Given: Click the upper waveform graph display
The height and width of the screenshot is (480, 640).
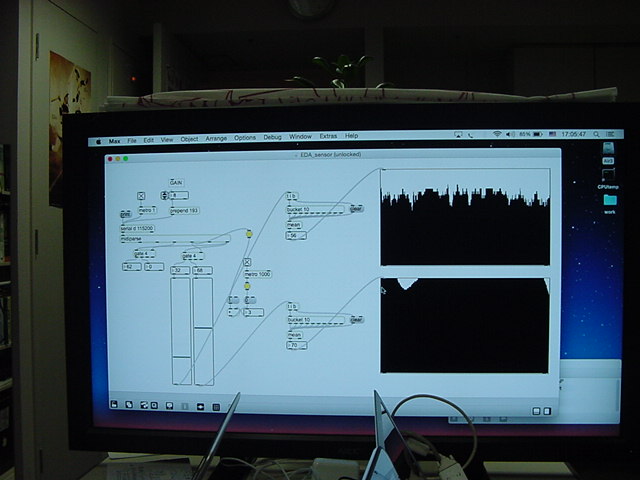Looking at the screenshot, I should pyautogui.click(x=465, y=217).
